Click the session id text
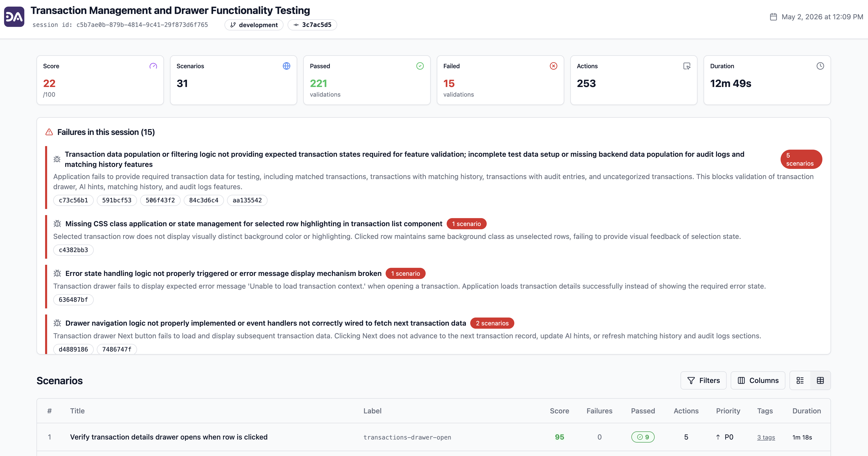 point(120,25)
